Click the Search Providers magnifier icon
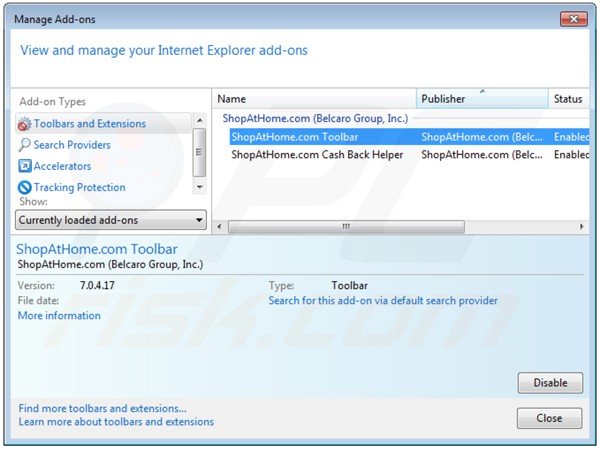Viewport: 600px width, 451px height. (24, 145)
